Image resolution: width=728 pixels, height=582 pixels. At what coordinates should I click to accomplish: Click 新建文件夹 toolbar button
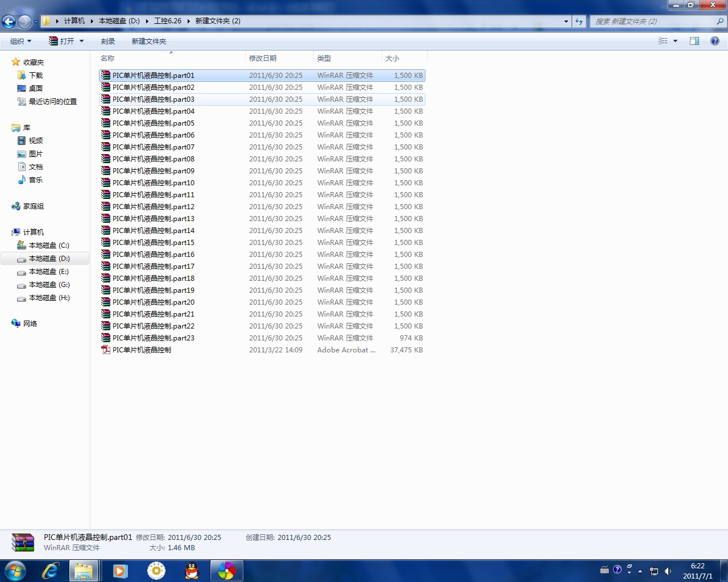click(x=148, y=41)
